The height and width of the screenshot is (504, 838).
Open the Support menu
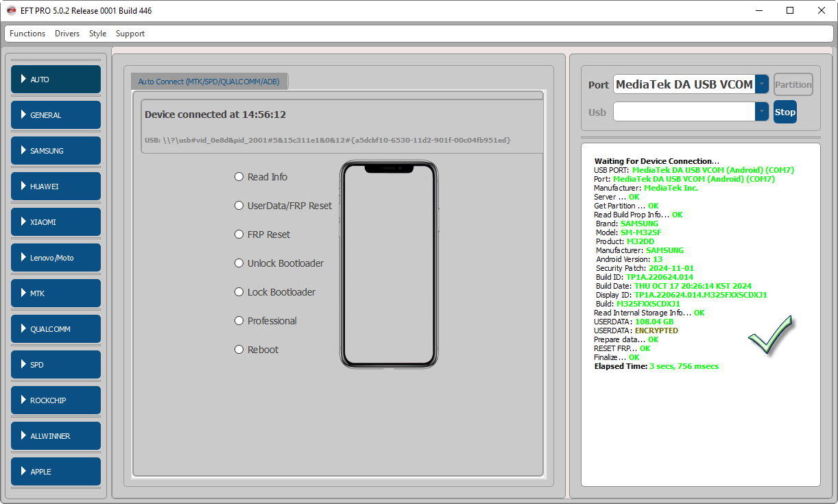tap(130, 34)
